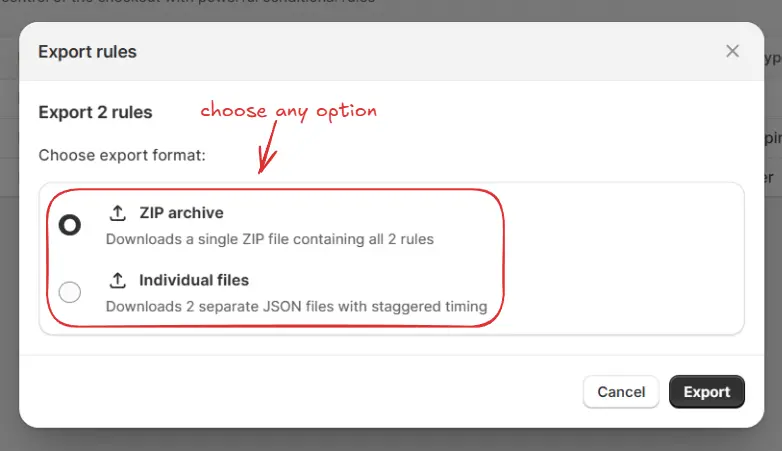
Task: Click the single ZIP file description text
Action: pyautogui.click(x=269, y=239)
